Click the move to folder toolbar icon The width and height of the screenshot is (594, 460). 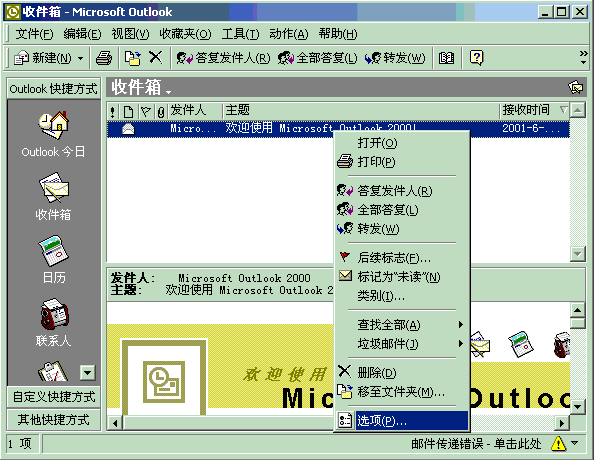[133, 58]
